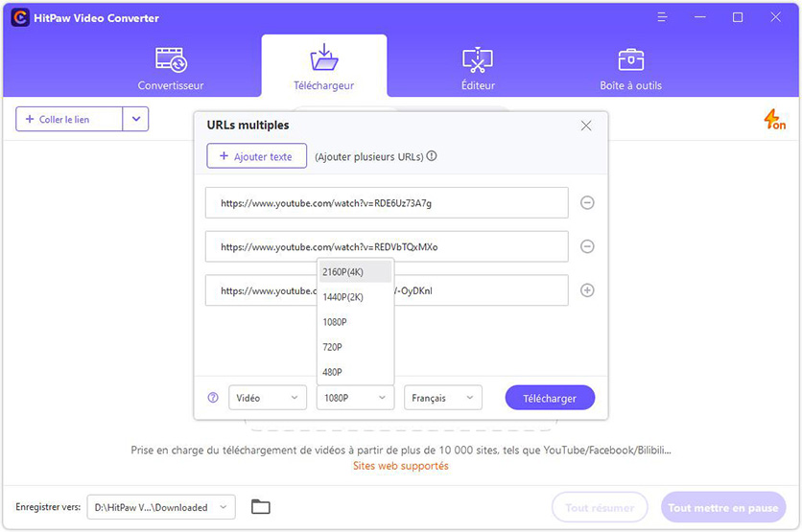The height and width of the screenshot is (532, 802).
Task: Remove the URL ending RDE6Uz73A7g
Action: click(x=587, y=203)
